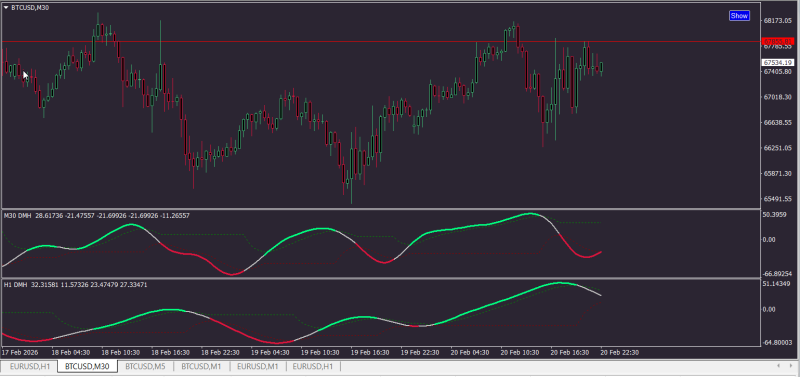Click the 65491.55 price scale value
Screen dimensions: 800x377
click(x=778, y=199)
